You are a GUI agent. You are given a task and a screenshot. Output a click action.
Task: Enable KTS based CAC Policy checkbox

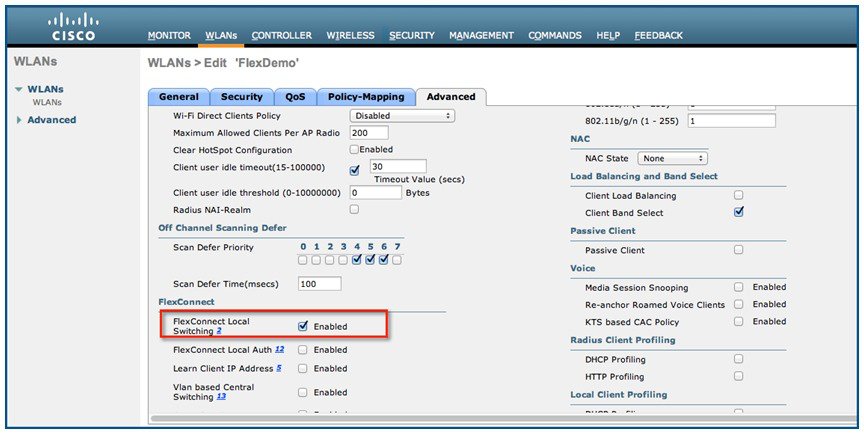pos(738,321)
